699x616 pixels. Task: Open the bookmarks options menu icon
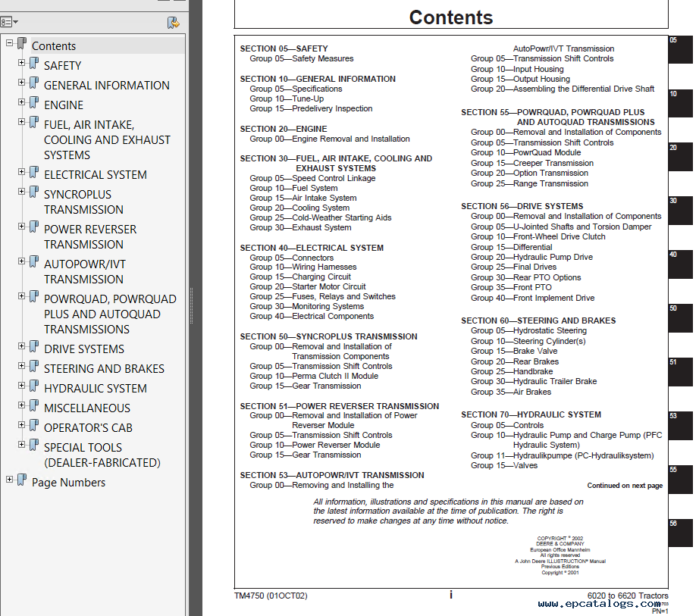pyautogui.click(x=9, y=22)
